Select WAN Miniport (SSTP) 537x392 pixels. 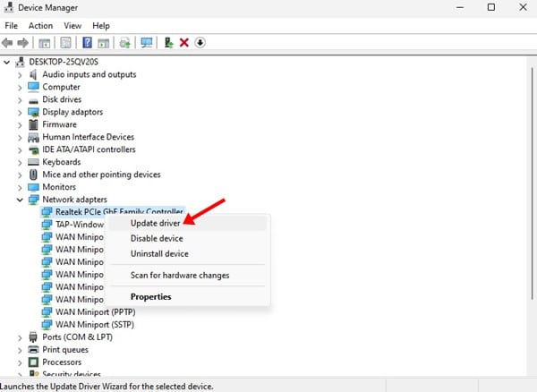tap(95, 325)
